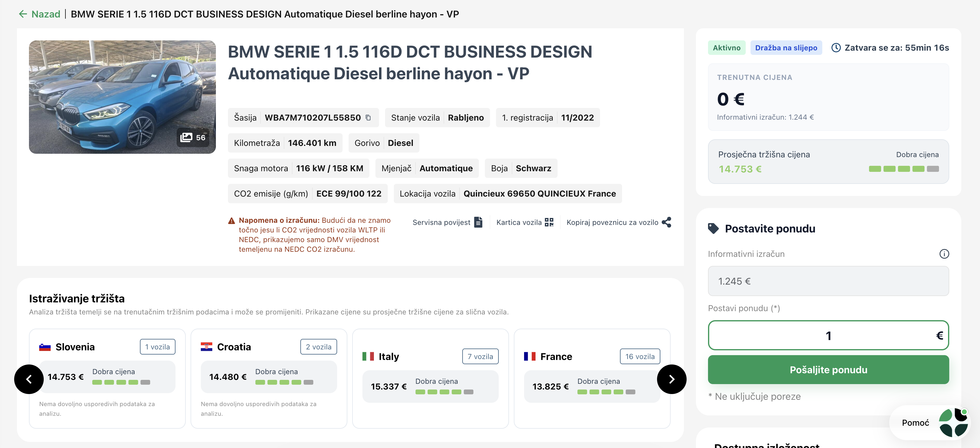This screenshot has width=980, height=448.
Task: Click the Italy flag icon
Action: click(x=368, y=357)
